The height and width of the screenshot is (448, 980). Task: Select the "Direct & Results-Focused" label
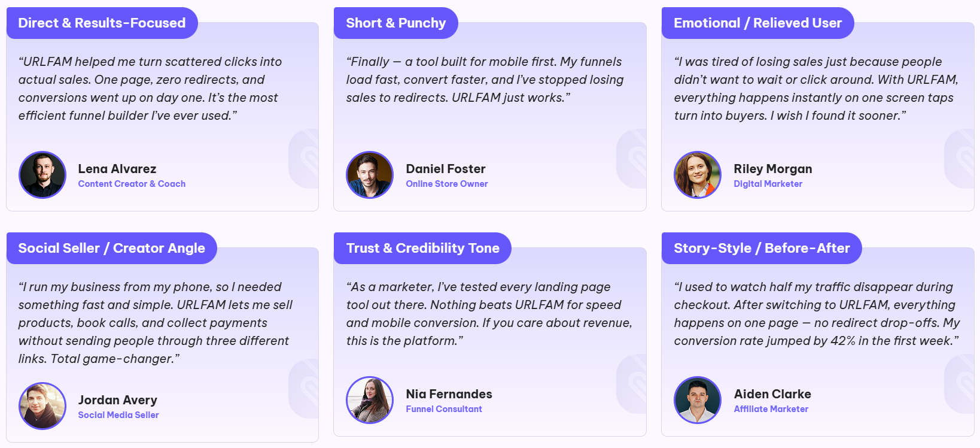pos(102,23)
